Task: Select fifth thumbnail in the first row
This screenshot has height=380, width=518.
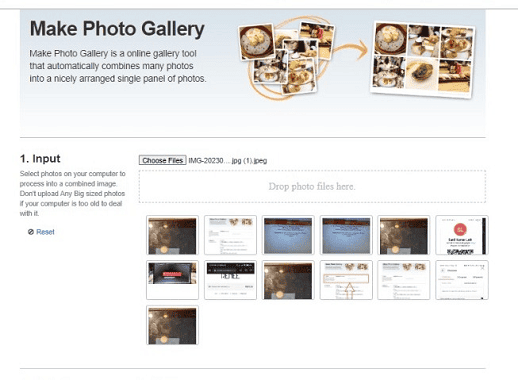Action: click(404, 235)
